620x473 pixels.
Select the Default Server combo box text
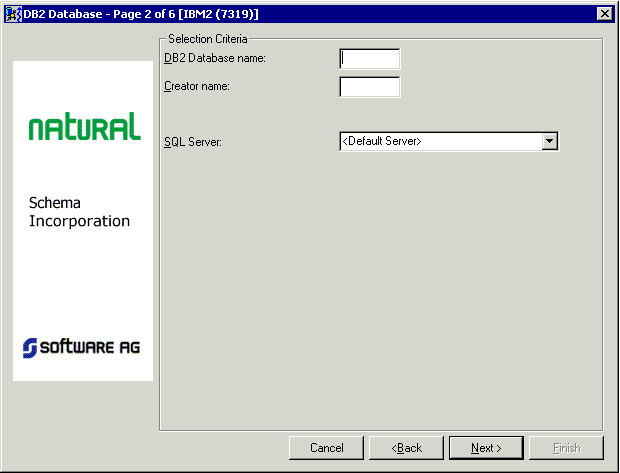[x=439, y=142]
